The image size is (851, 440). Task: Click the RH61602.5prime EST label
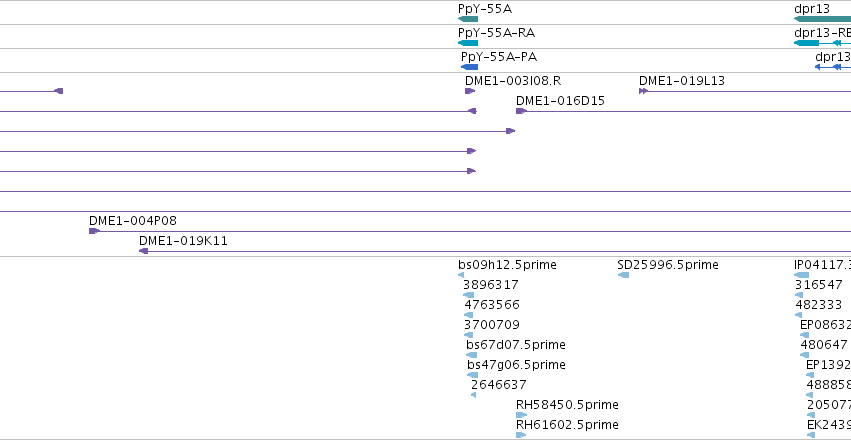point(567,425)
